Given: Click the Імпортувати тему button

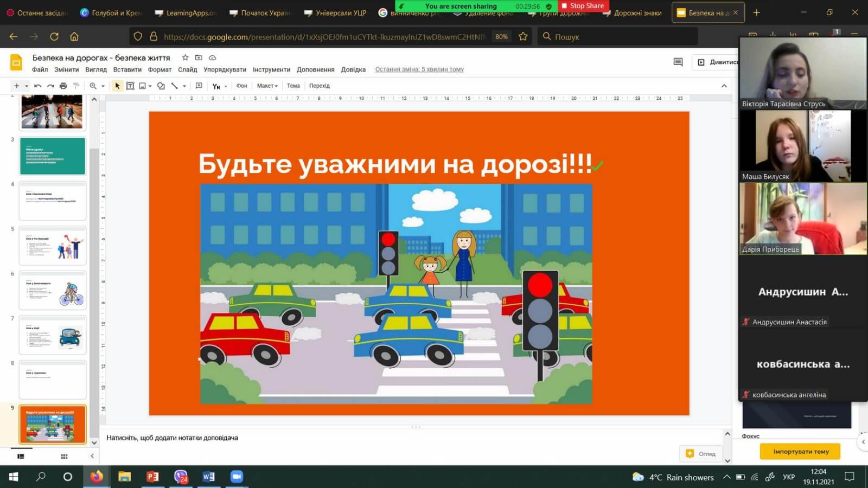Looking at the screenshot, I should tap(800, 452).
